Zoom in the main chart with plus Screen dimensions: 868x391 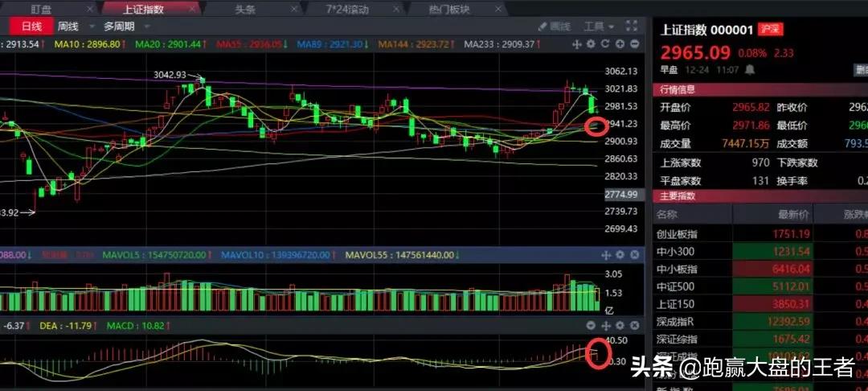(x=620, y=44)
